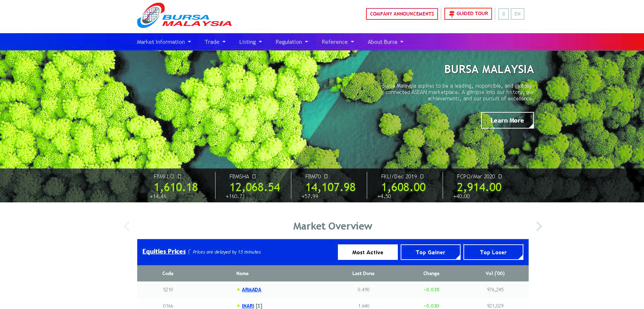Expand the Listing menu
644x309 pixels.
pos(250,42)
